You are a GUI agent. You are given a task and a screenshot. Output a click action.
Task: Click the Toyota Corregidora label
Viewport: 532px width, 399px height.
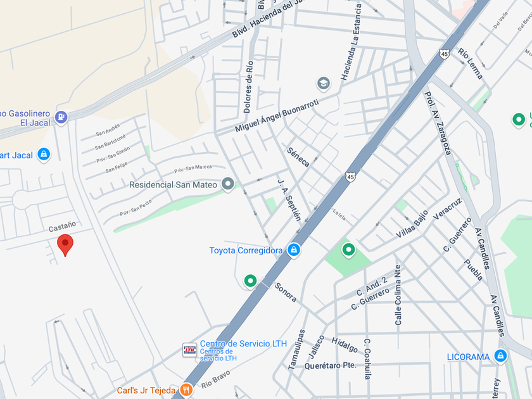point(246,250)
